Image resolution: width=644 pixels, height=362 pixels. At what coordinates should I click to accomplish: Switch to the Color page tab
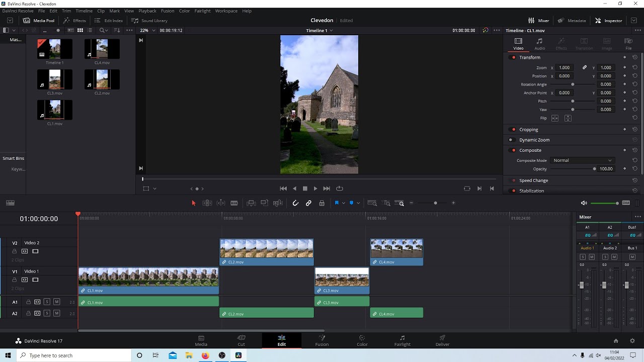click(362, 340)
